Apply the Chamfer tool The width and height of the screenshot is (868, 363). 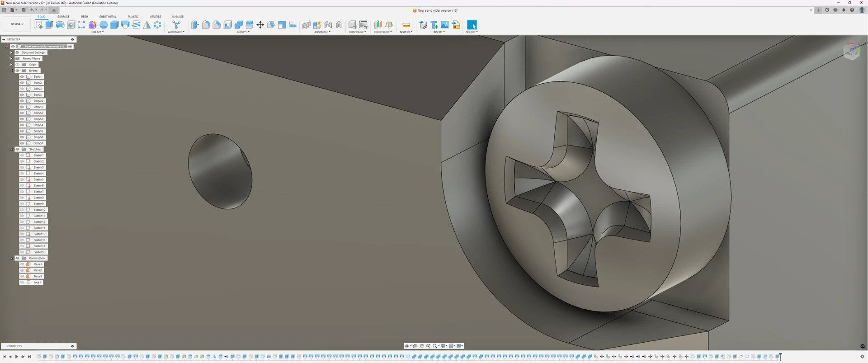pos(217,25)
